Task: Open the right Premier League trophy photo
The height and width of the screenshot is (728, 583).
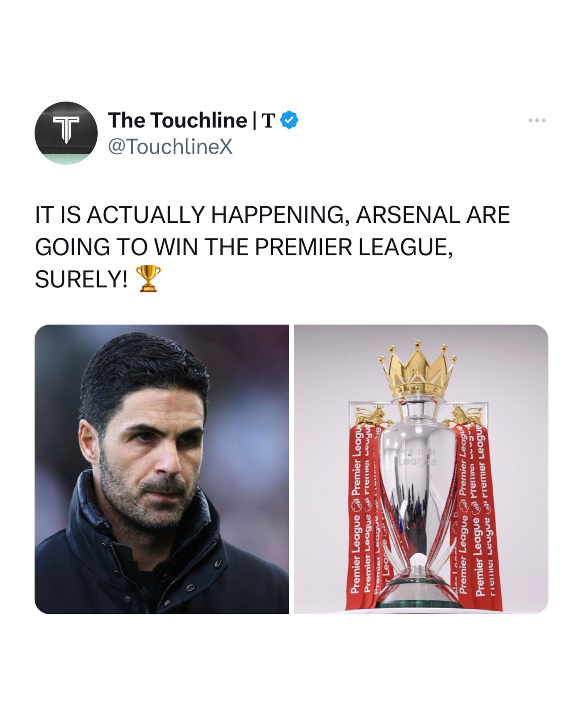Action: (421, 469)
